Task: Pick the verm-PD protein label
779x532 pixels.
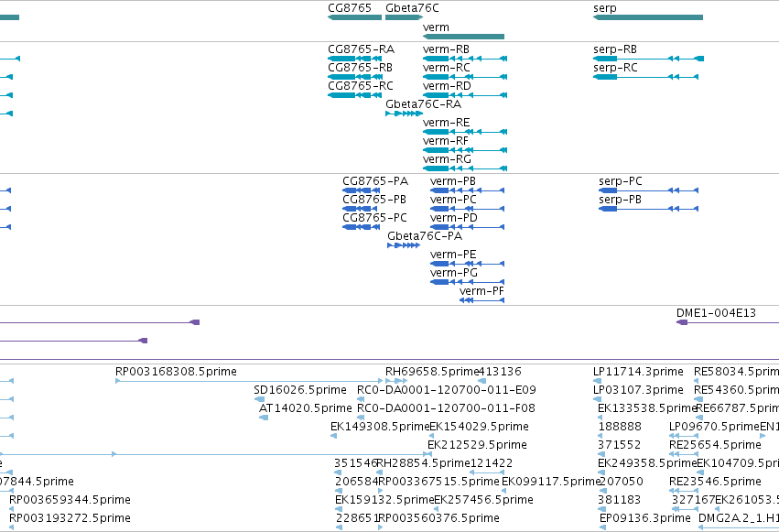Action: click(454, 218)
